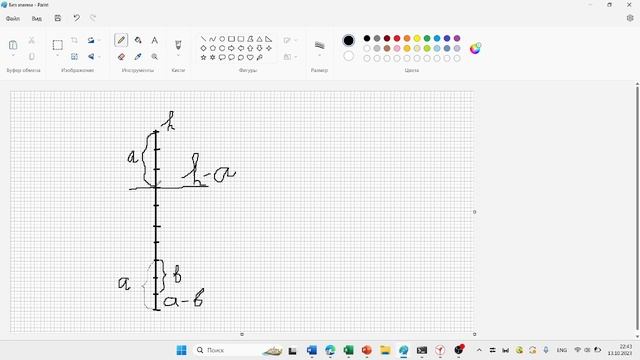The width and height of the screenshot is (640, 360).
Task: Click the rectangular Selection tool
Action: tap(58, 44)
